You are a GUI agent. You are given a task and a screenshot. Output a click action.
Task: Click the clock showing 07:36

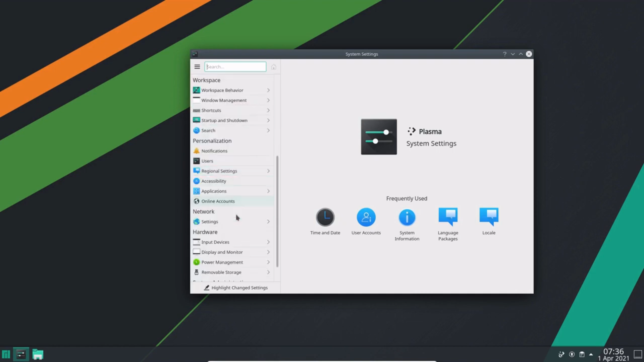tap(613, 351)
